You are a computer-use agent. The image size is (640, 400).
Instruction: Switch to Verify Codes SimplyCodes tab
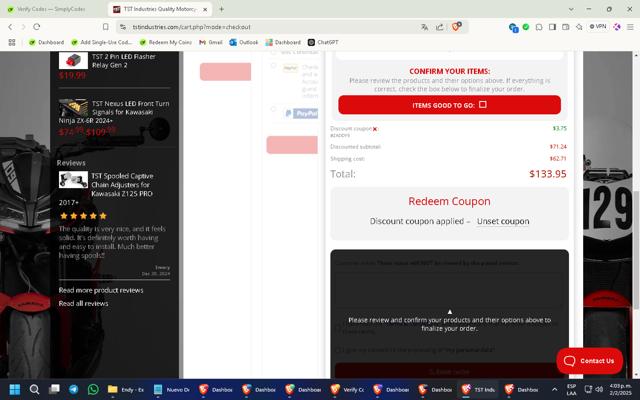pyautogui.click(x=53, y=9)
